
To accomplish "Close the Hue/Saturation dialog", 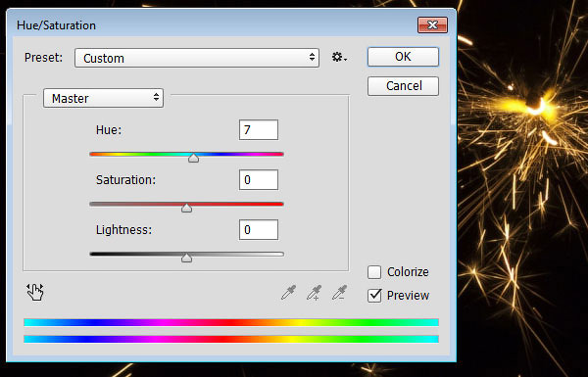I will (432, 25).
